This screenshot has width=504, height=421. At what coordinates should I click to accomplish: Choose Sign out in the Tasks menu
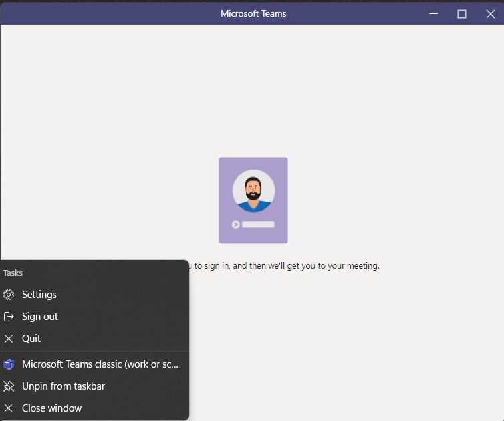click(x=94, y=317)
